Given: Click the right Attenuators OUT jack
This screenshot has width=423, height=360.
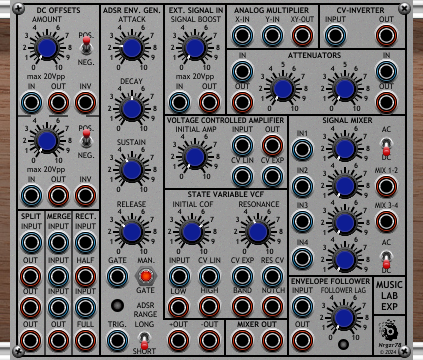Looking at the screenshot, I should tap(386, 102).
